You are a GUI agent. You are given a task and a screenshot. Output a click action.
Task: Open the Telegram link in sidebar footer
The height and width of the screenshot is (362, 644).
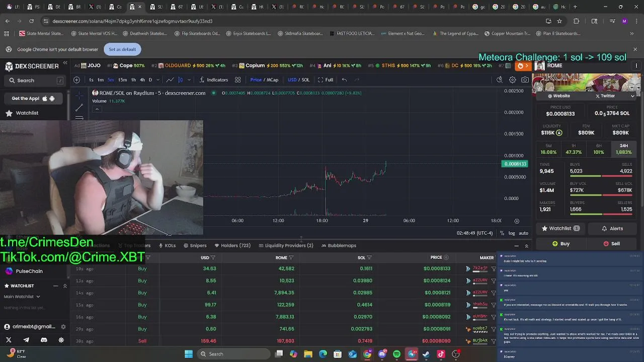point(26,340)
